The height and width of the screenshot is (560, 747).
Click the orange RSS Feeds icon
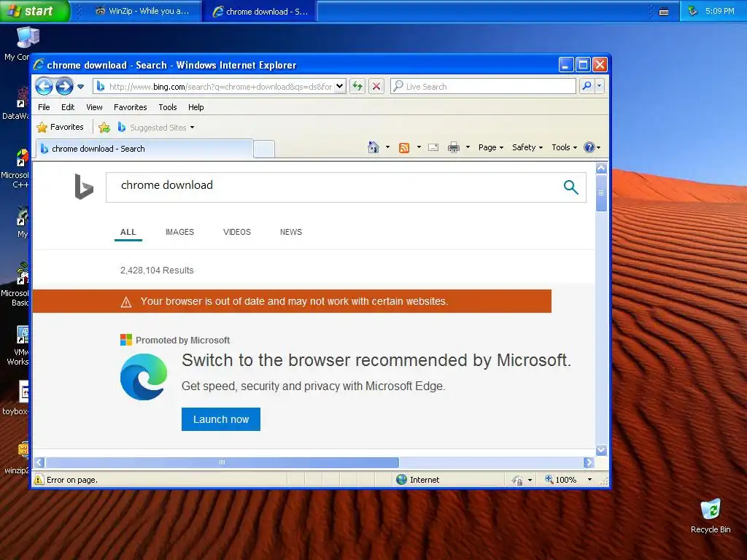tap(404, 147)
